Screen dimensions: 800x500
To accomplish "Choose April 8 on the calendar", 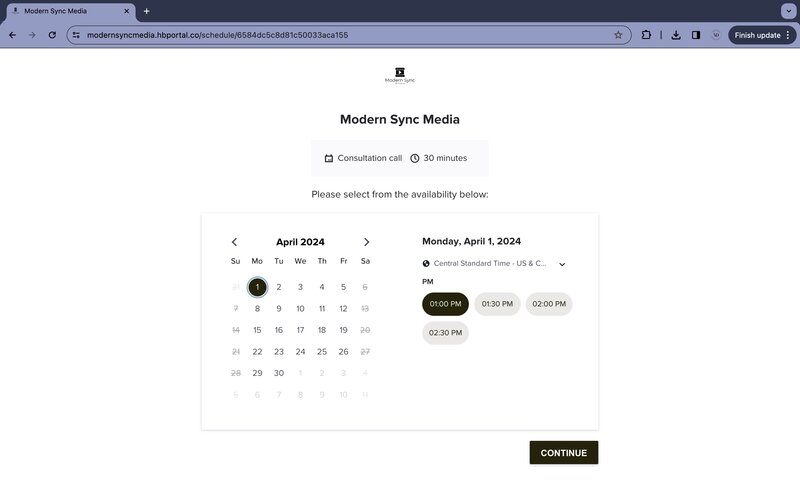I will pyautogui.click(x=257, y=309).
